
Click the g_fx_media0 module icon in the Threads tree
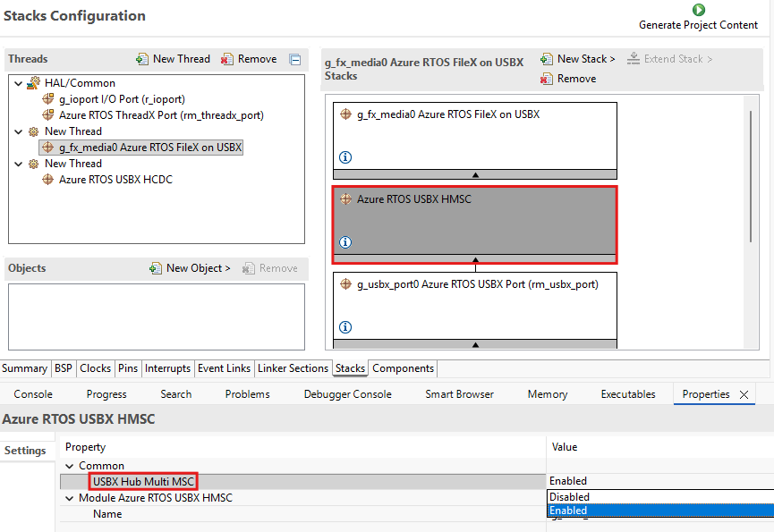coord(48,147)
